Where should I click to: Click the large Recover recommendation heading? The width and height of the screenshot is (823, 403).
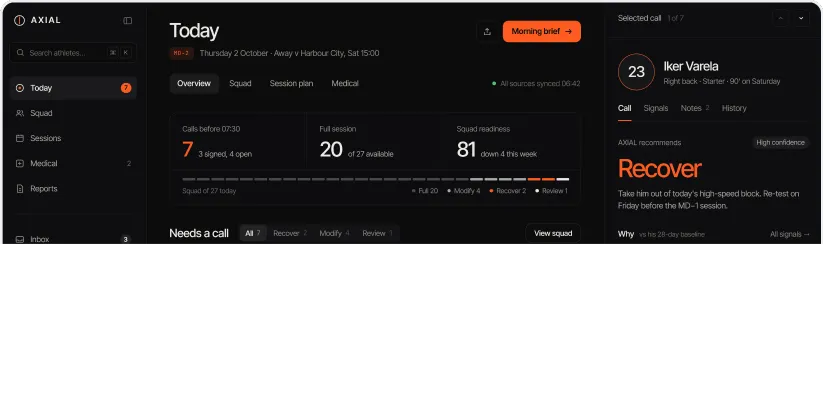[x=659, y=168]
